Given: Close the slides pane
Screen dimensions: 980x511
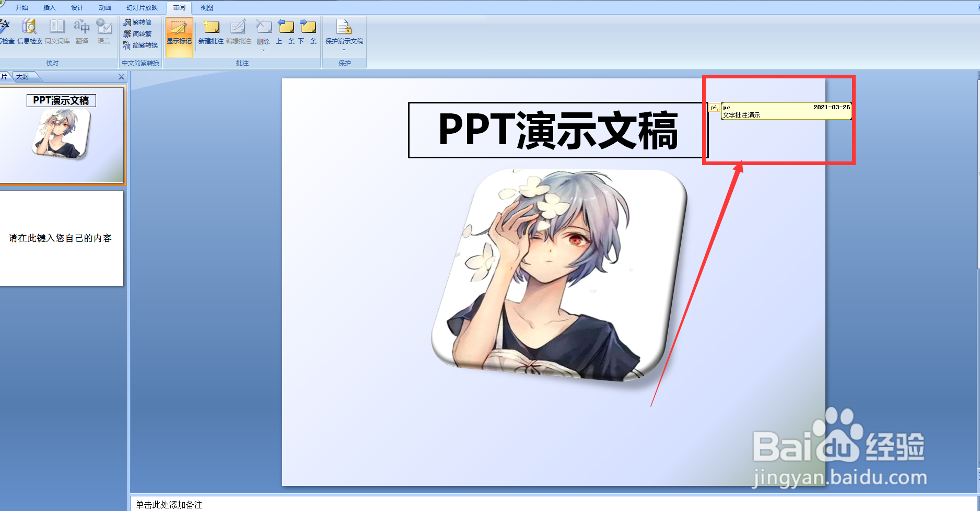Looking at the screenshot, I should pyautogui.click(x=122, y=77).
